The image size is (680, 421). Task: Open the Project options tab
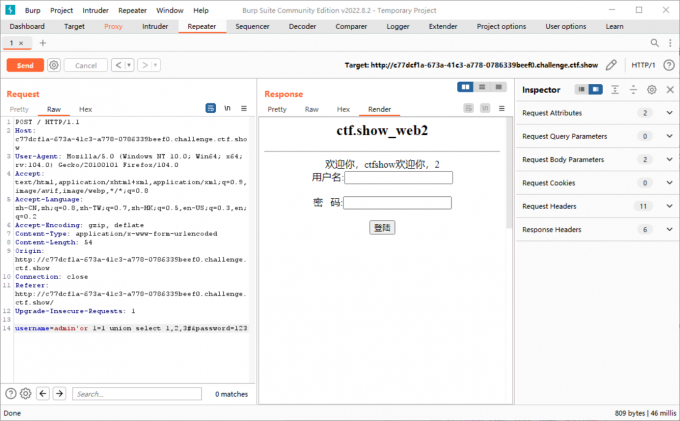pyautogui.click(x=501, y=26)
